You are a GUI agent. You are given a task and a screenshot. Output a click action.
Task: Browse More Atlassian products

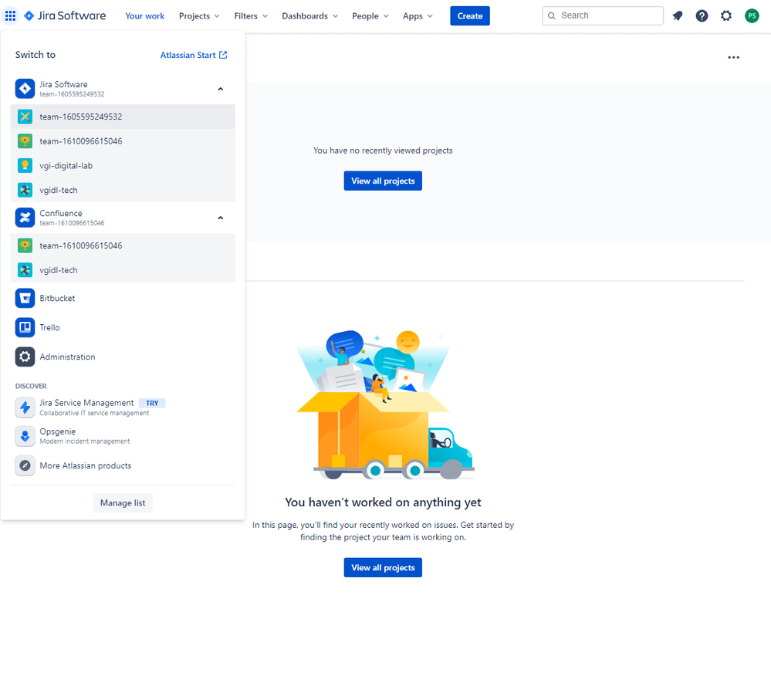(x=123, y=465)
